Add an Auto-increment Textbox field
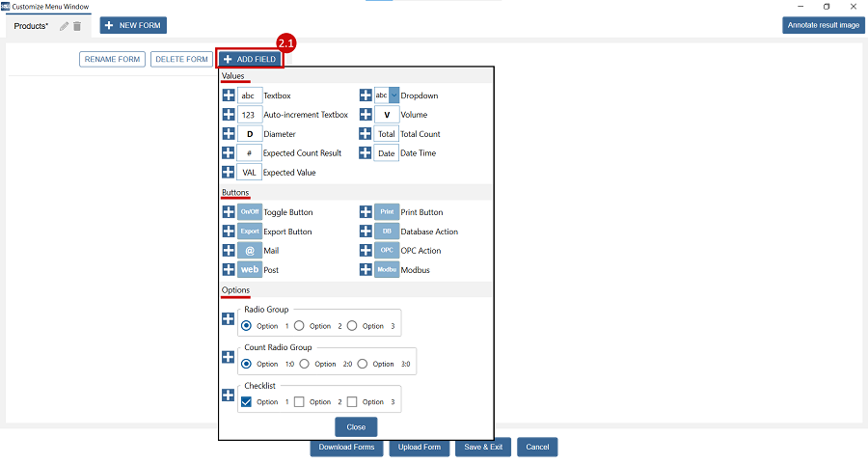868x464 pixels. point(229,115)
